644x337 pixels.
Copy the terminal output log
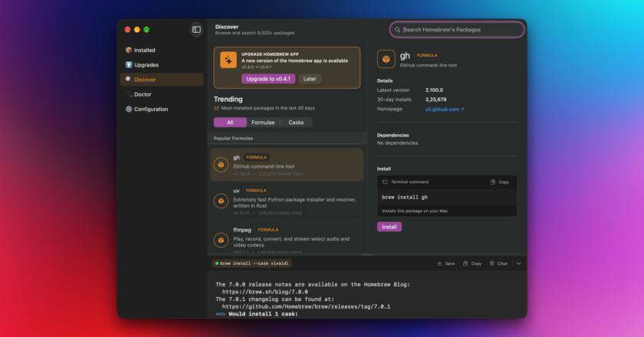pos(472,263)
